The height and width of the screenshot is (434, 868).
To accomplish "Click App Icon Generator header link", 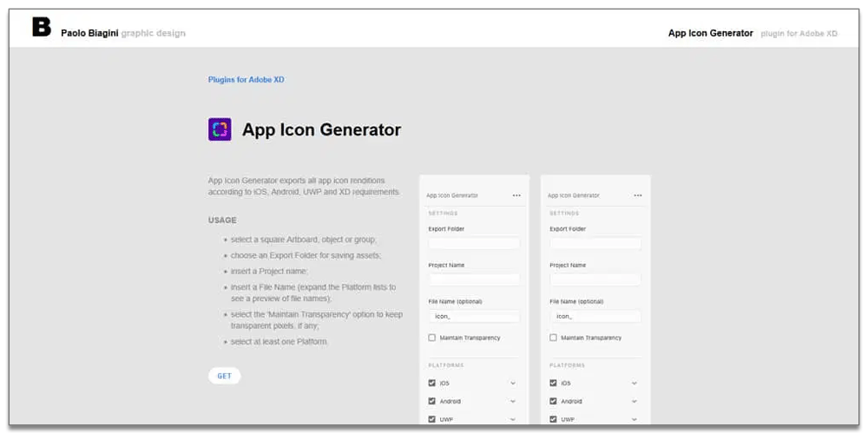I will [x=711, y=33].
